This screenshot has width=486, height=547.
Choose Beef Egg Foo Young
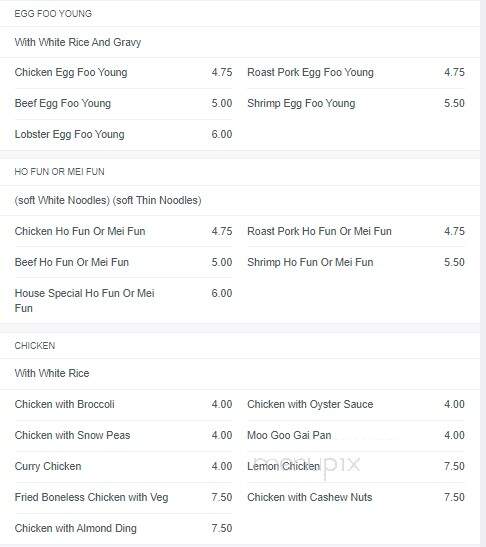63,103
